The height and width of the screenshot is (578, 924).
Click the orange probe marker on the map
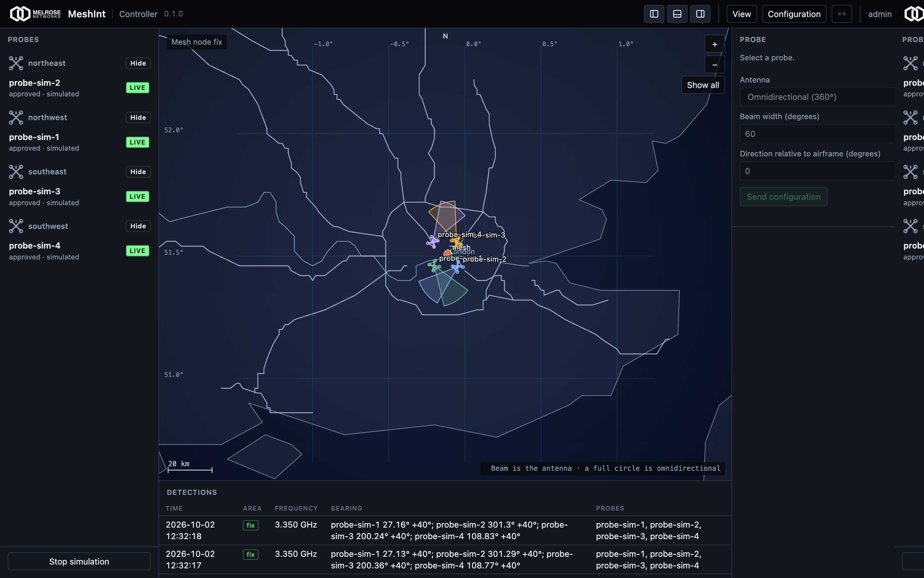456,242
